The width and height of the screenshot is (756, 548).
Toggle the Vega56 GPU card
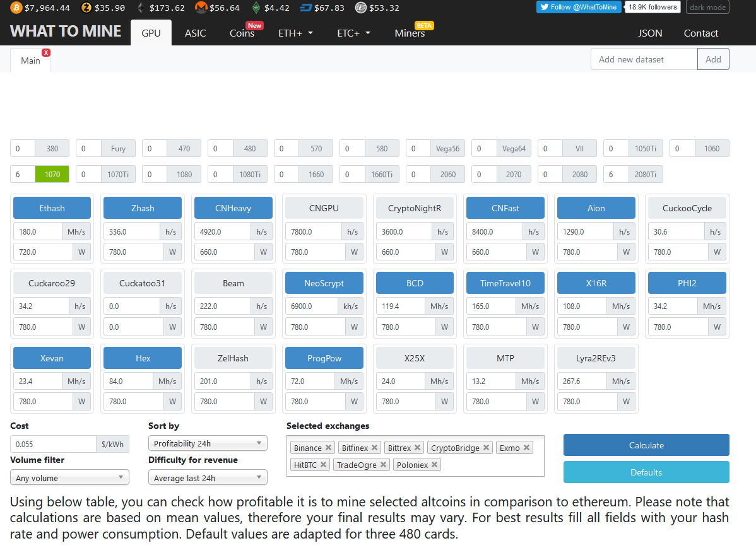[447, 148]
